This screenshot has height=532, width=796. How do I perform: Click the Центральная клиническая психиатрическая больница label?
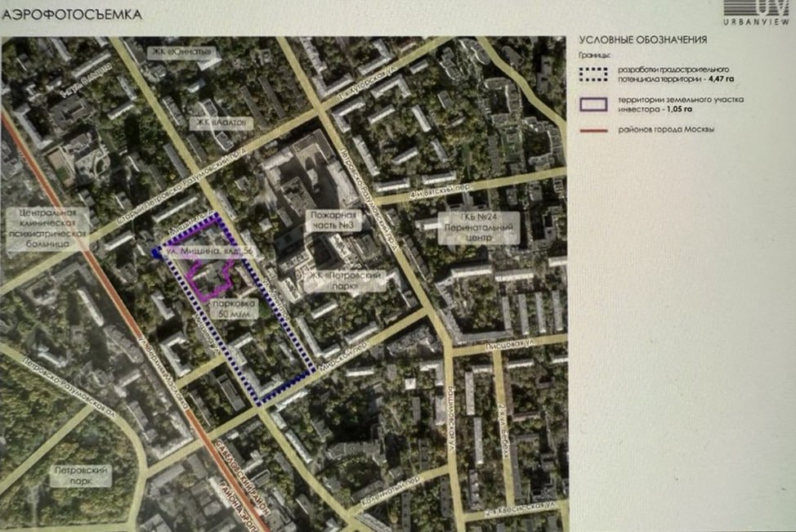coord(47,228)
